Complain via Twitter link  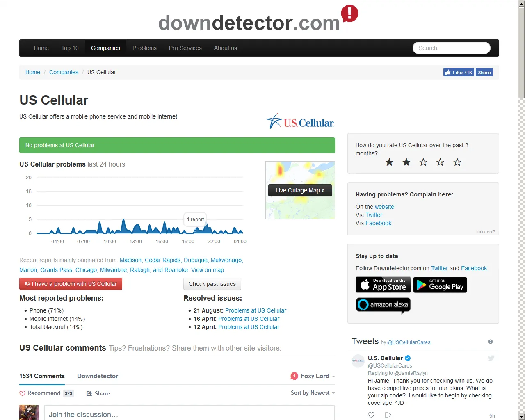click(374, 215)
